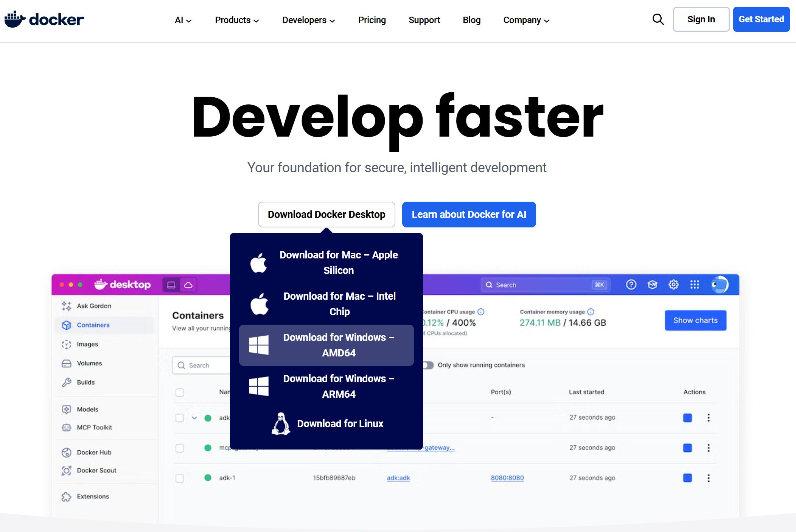Toggle Only show running containers switch

[428, 365]
